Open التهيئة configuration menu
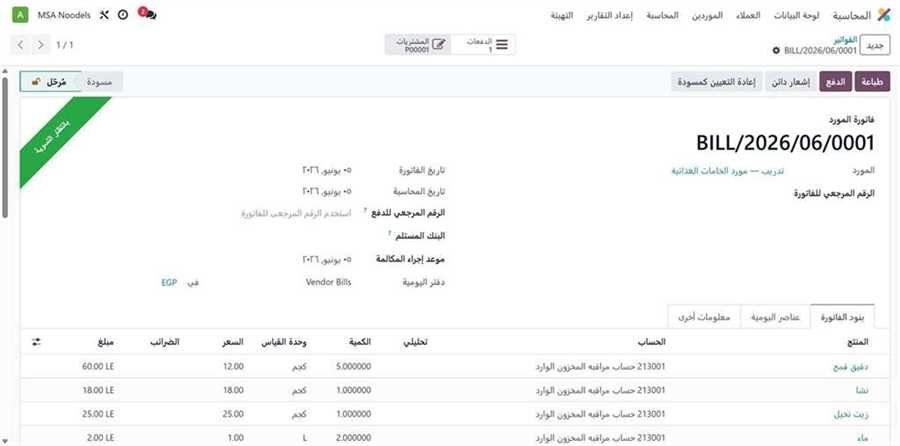 pos(561,15)
